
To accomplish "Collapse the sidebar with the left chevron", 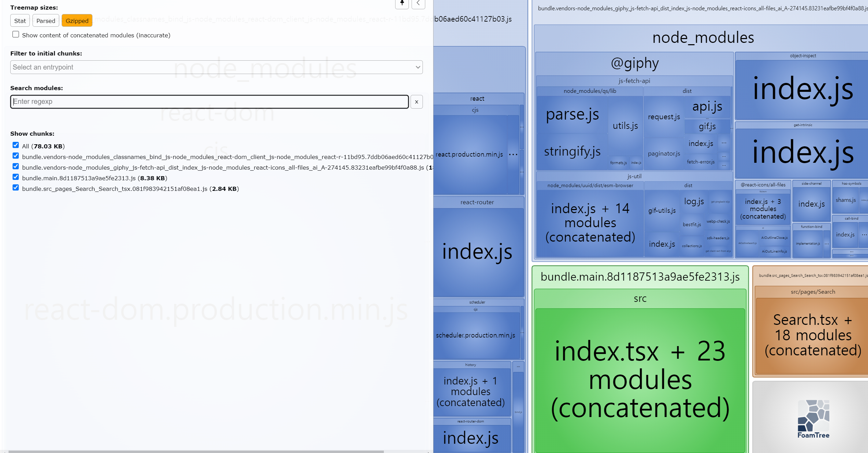I will 418,3.
